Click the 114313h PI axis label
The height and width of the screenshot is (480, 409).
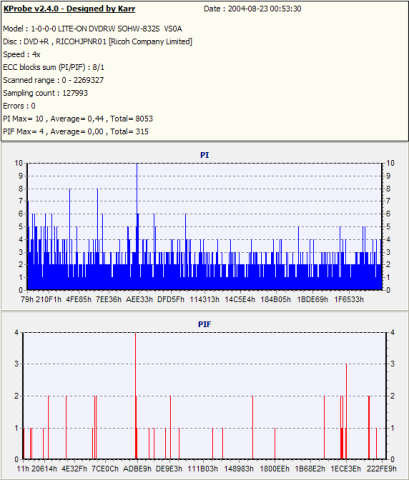pos(205,299)
